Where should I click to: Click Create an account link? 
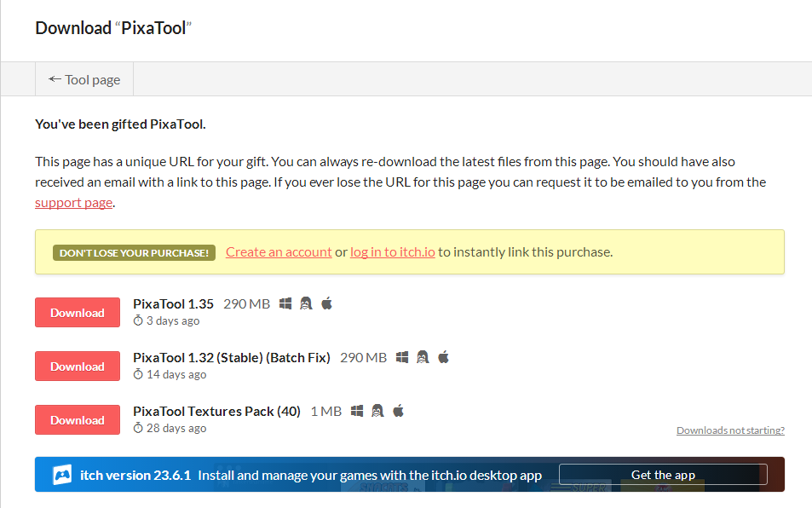tap(279, 252)
